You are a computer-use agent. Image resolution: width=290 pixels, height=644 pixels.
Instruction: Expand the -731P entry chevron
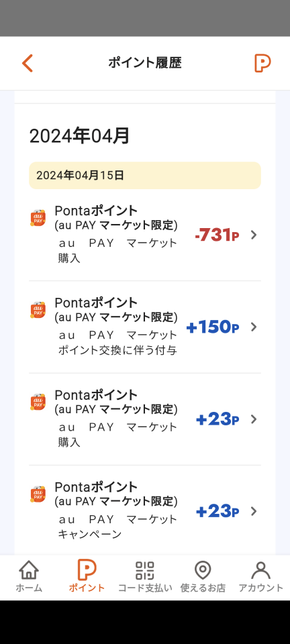pyautogui.click(x=254, y=235)
